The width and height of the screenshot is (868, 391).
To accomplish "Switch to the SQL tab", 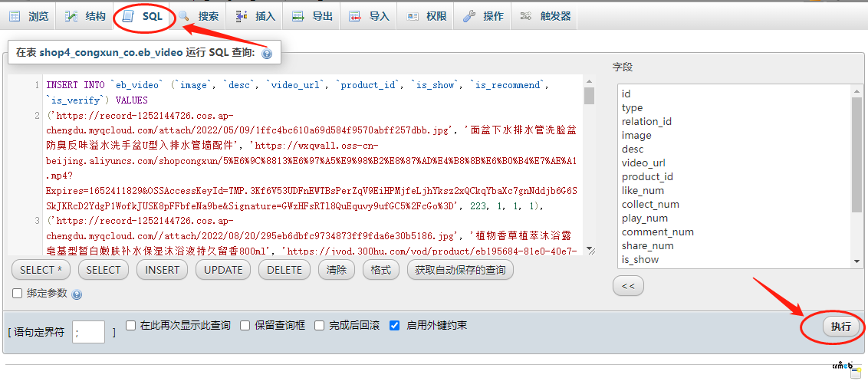I will pos(144,17).
